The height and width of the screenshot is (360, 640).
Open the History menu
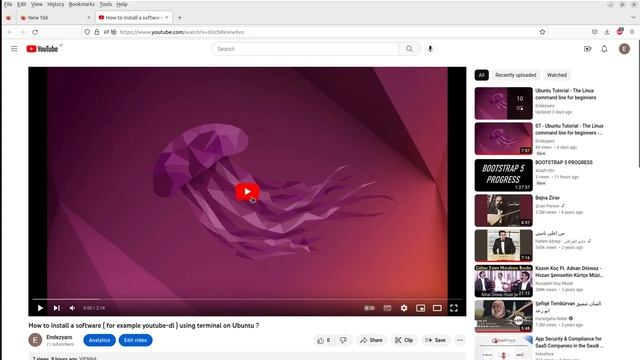[x=56, y=4]
